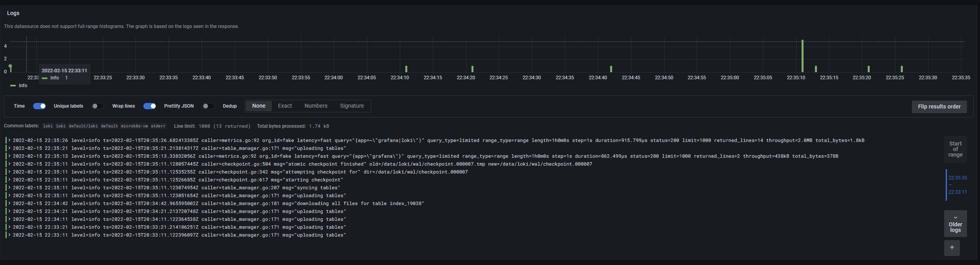Expand the downloading all files log row
The image size is (980, 265).
[x=9, y=203]
